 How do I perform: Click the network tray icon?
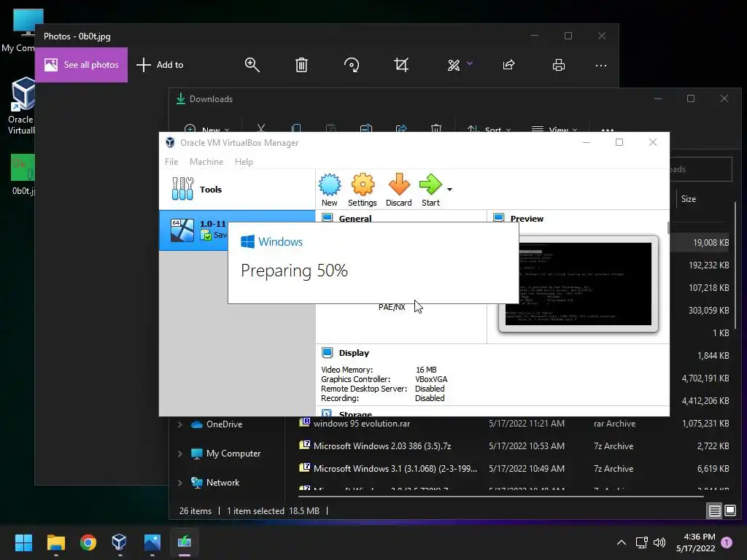(x=642, y=542)
